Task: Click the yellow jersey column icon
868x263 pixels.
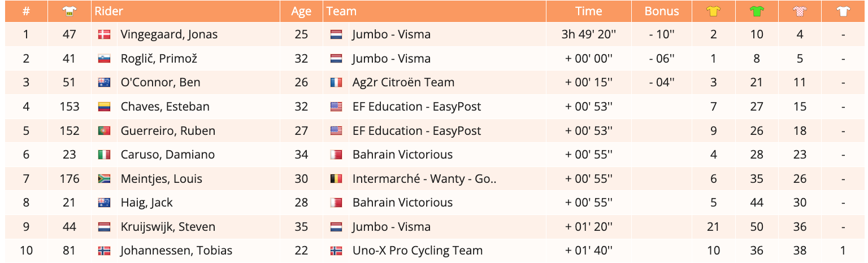Action: click(714, 11)
